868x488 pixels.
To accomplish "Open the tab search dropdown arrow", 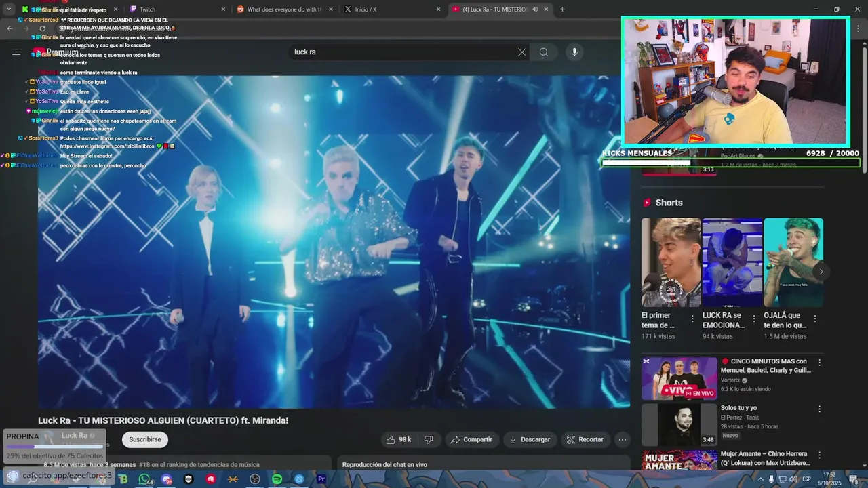I will tap(9, 9).
